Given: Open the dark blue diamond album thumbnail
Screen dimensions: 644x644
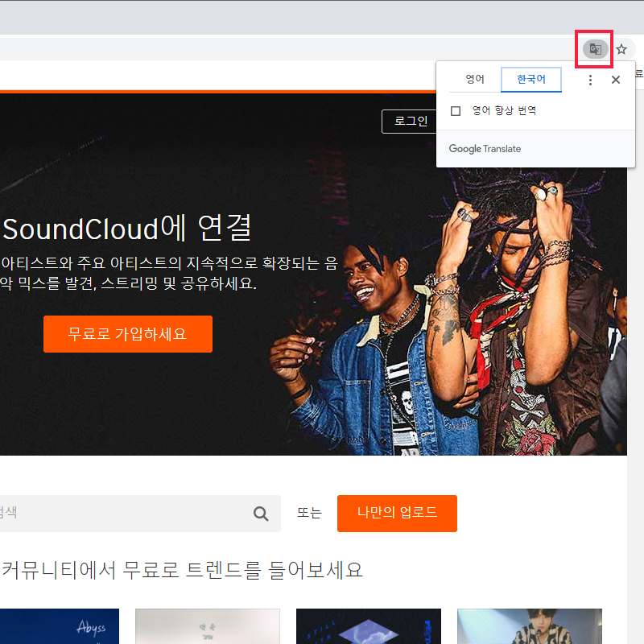Looking at the screenshot, I should [x=369, y=626].
